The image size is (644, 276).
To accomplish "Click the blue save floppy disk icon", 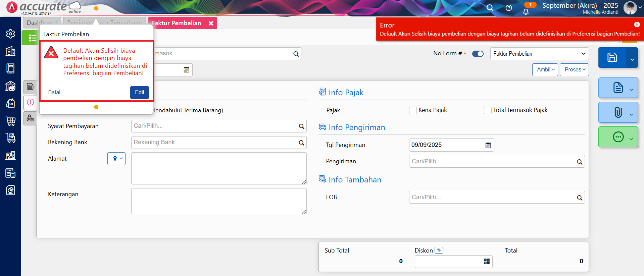I will click(612, 57).
